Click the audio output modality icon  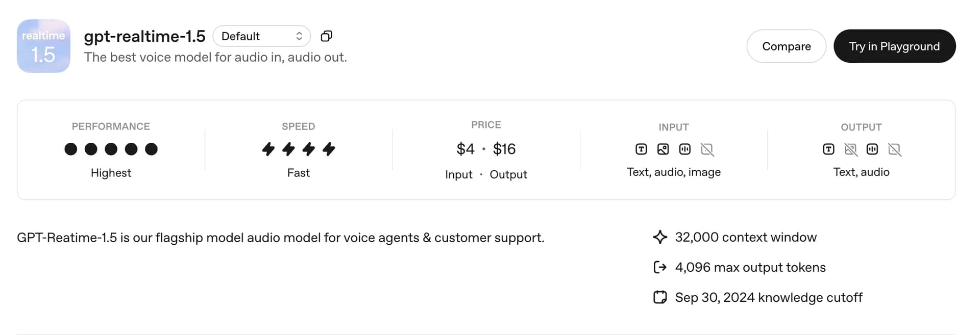[872, 149]
